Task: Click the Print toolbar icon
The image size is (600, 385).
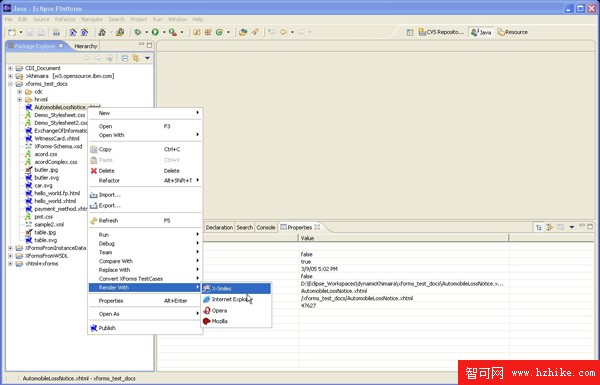Action: click(x=41, y=33)
